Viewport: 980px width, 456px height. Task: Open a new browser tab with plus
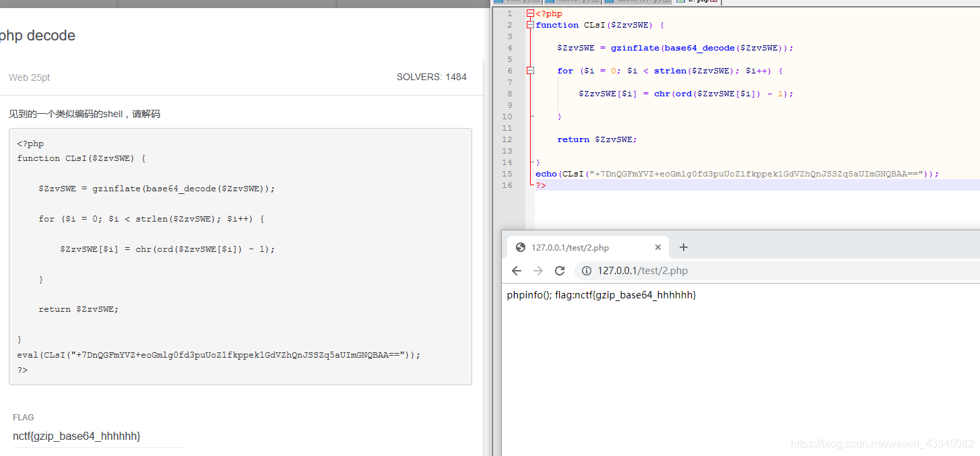683,247
